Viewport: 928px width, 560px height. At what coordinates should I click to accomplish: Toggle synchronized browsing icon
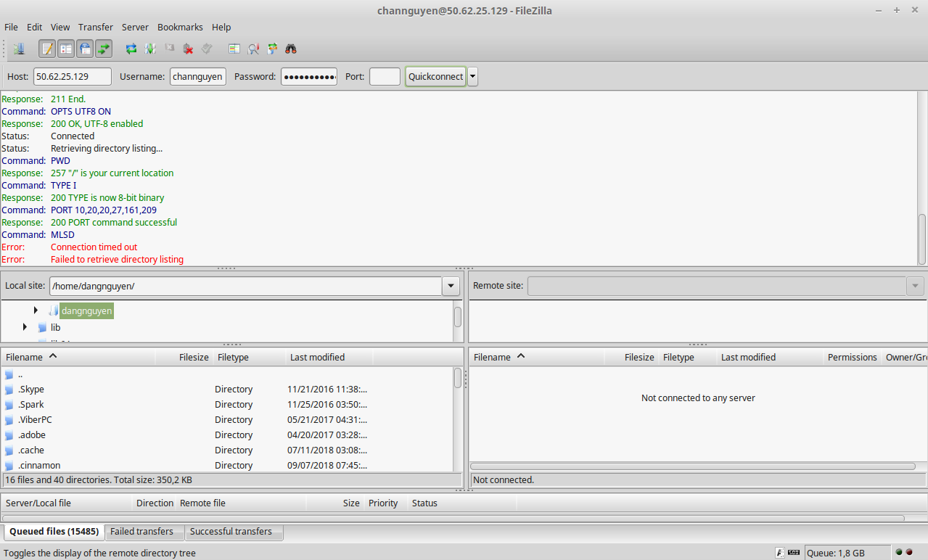pyautogui.click(x=272, y=49)
